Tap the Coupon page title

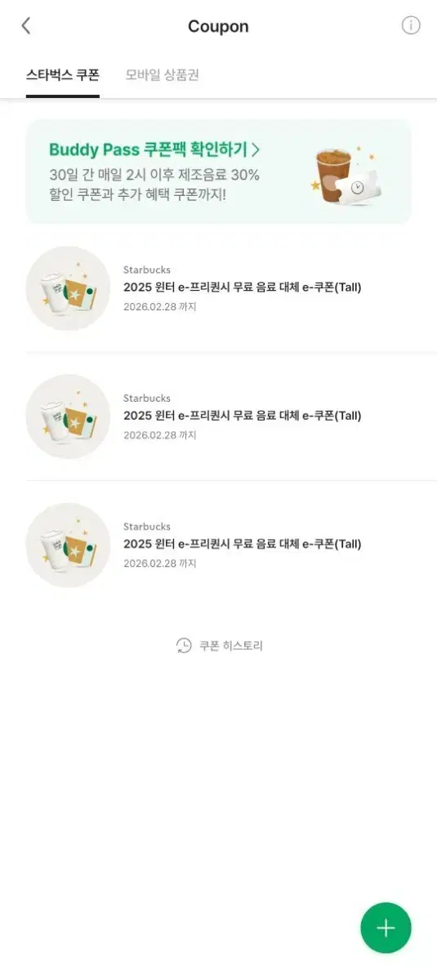coord(218,26)
